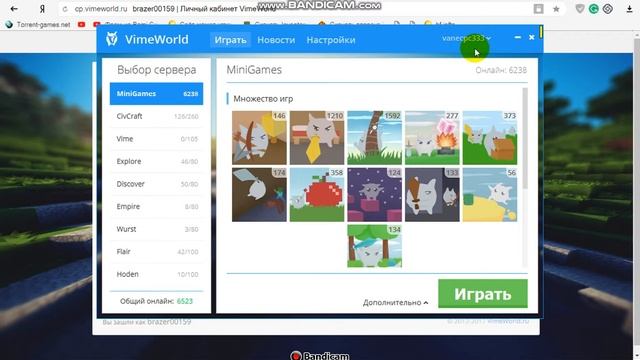The height and width of the screenshot is (360, 640).
Task: Select the CivCraft server
Action: (156, 116)
